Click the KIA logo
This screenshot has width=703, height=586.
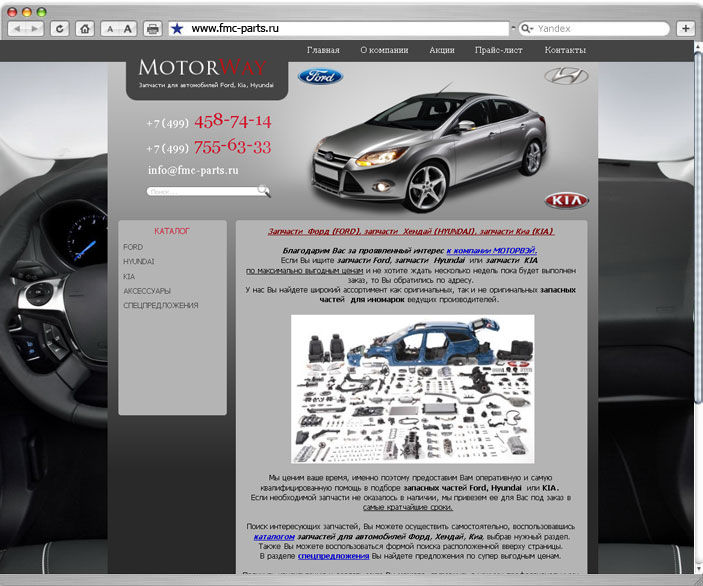[x=567, y=200]
